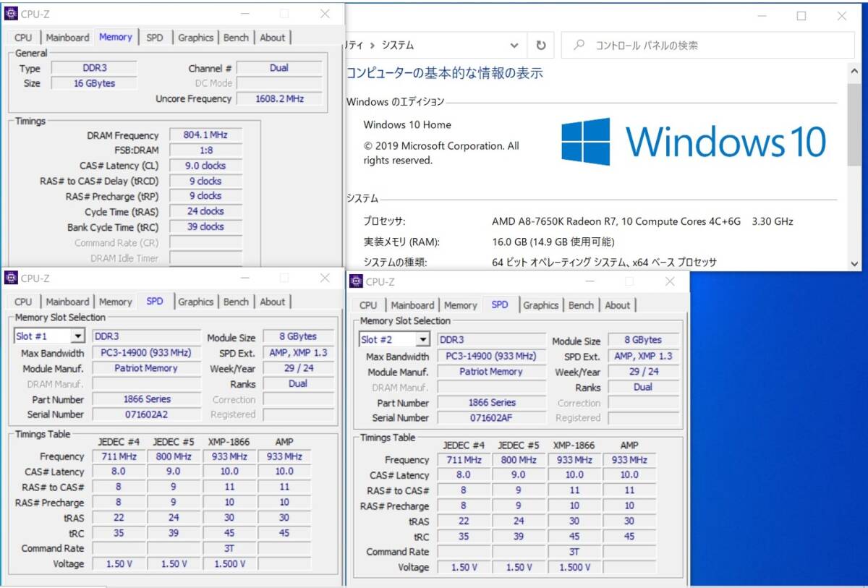Click the 16.0 GB installed memory text
The image size is (868, 588).
(553, 242)
